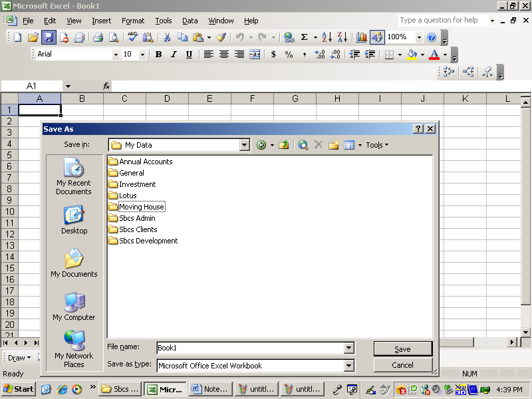Sort descending with the Z-A icon
Screen dimensions: 532x399
342,37
